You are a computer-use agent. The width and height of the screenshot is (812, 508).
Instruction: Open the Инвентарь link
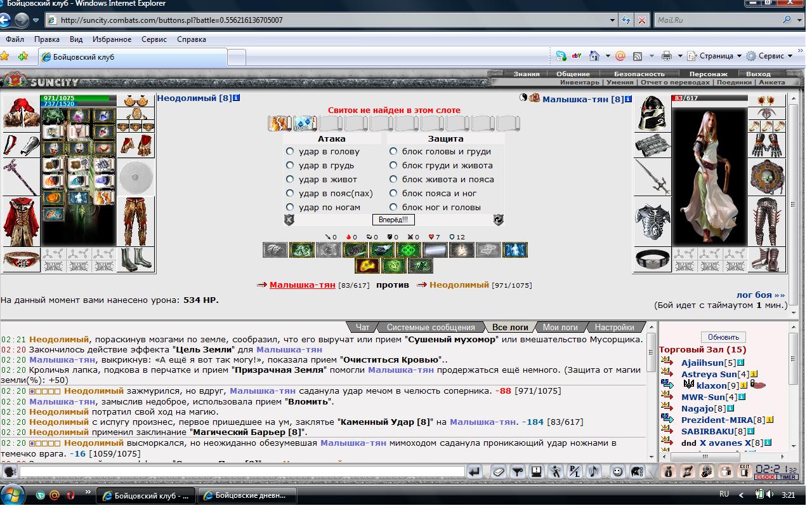[579, 82]
